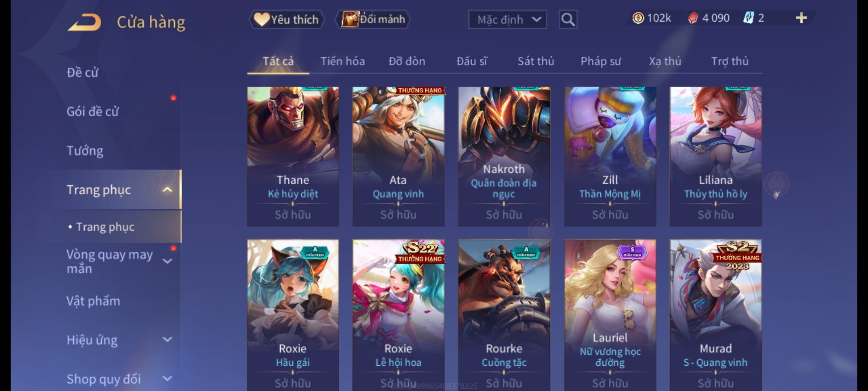Image resolution: width=868 pixels, height=391 pixels.
Task: Open the Mặc định sort dropdown
Action: [507, 20]
